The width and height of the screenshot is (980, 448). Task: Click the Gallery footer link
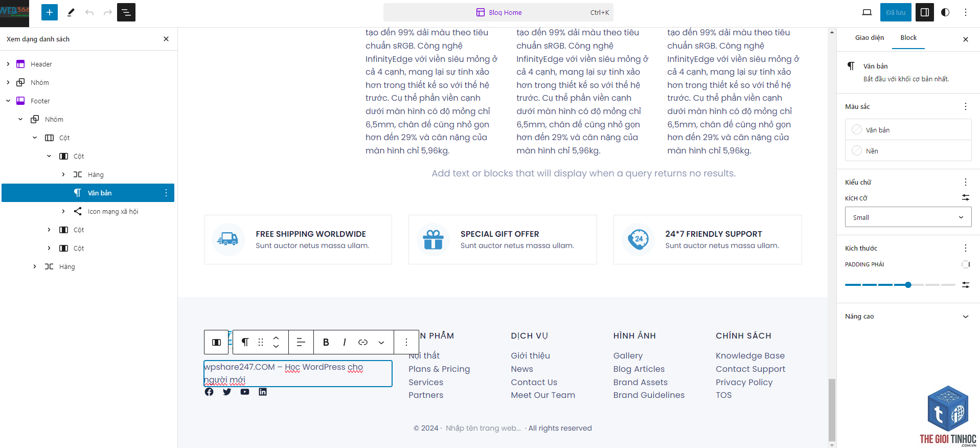coord(628,355)
